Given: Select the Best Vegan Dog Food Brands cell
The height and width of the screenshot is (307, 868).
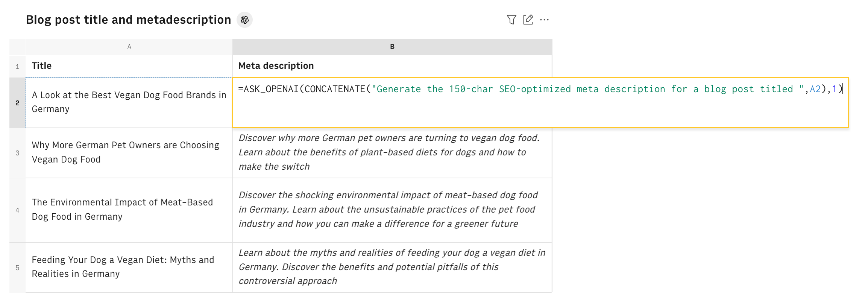Looking at the screenshot, I should click(x=129, y=103).
